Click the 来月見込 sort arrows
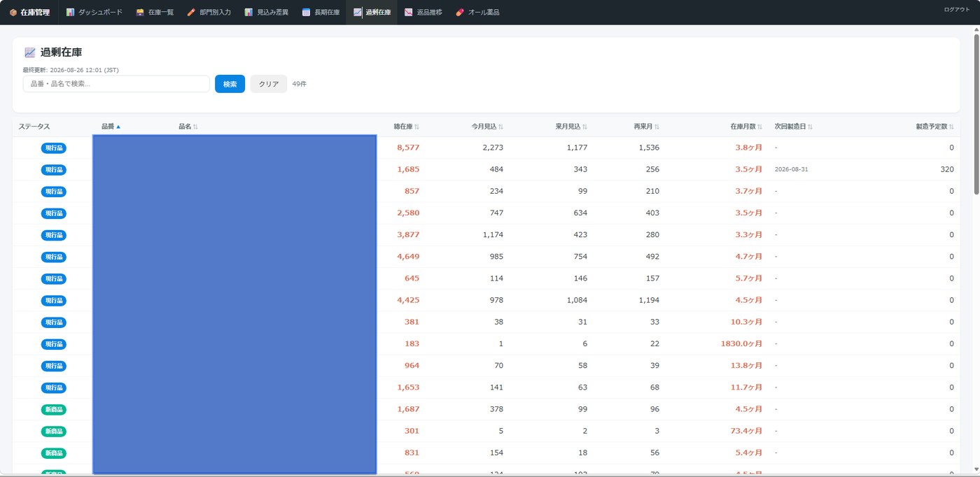Image resolution: width=980 pixels, height=477 pixels. [x=584, y=127]
